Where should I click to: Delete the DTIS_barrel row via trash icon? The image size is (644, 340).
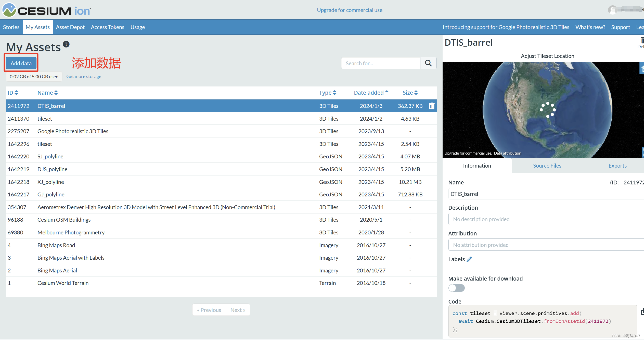(x=432, y=106)
